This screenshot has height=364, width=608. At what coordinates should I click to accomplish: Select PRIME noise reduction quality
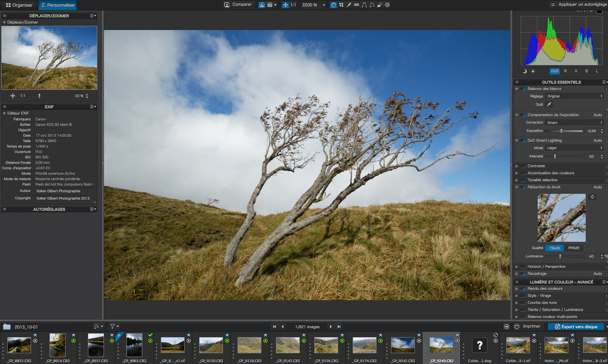(574, 248)
